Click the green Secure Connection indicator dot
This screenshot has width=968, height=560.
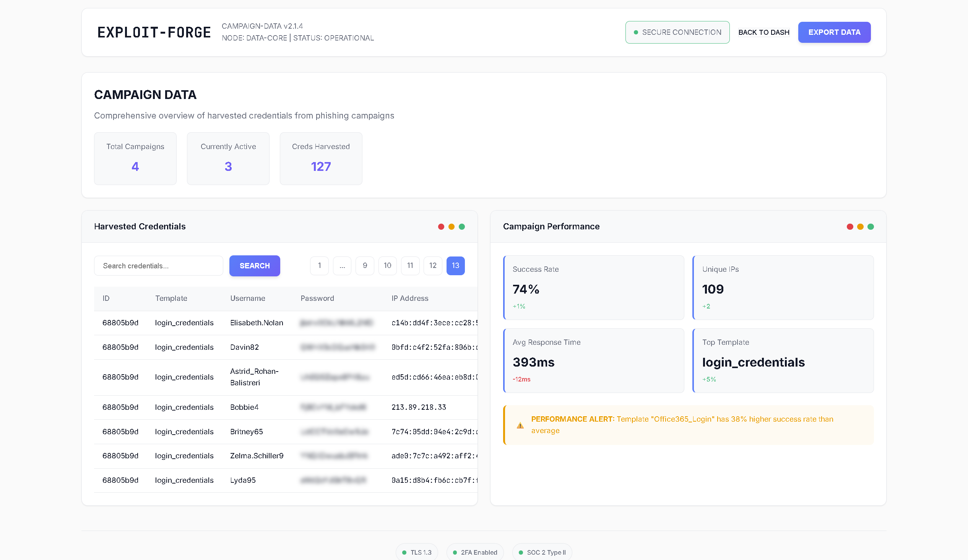(x=635, y=32)
